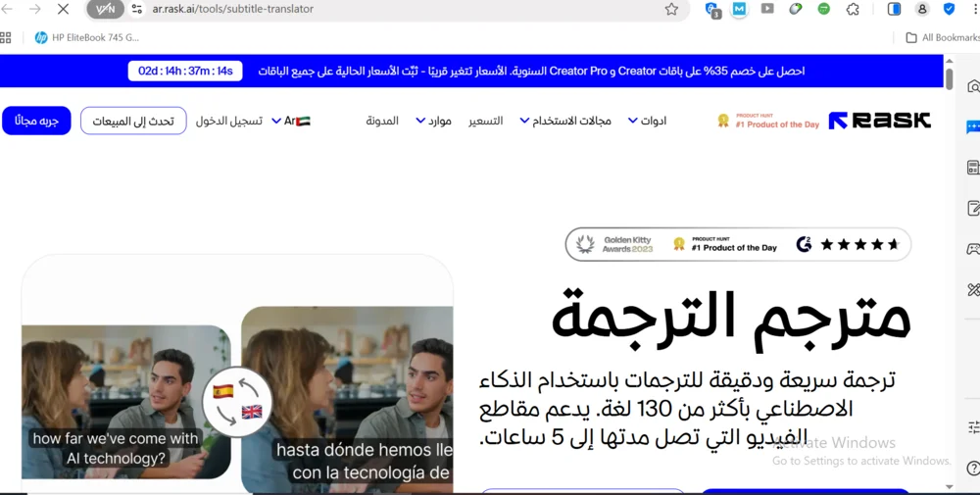Screen dimensions: 980x495
Task: Click the text 'how far we've come with'
Action: [115, 439]
